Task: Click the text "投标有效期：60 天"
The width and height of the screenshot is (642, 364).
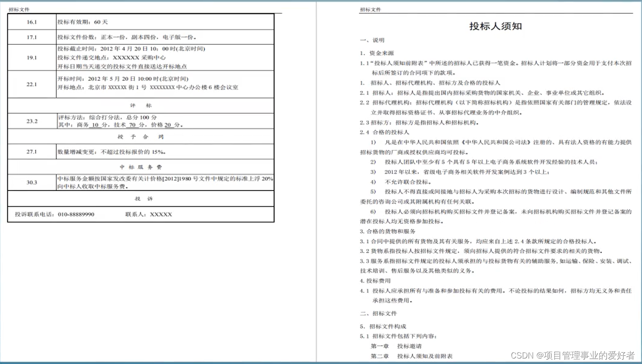Action: pyautogui.click(x=83, y=22)
